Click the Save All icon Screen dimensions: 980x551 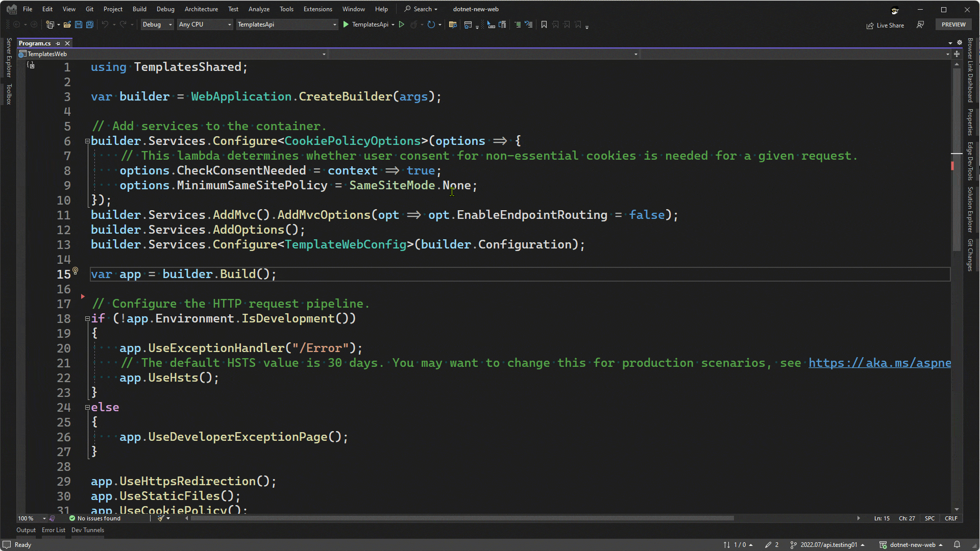(90, 24)
